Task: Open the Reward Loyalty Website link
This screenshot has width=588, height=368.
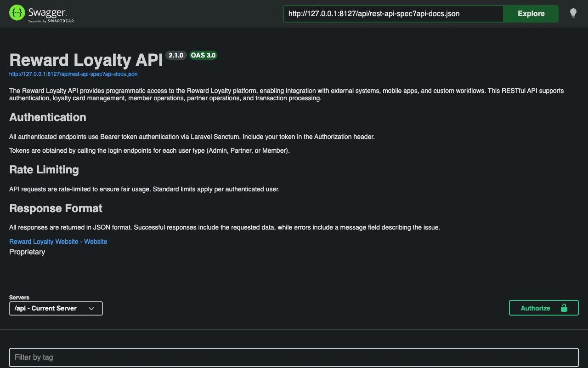Action: (58, 241)
